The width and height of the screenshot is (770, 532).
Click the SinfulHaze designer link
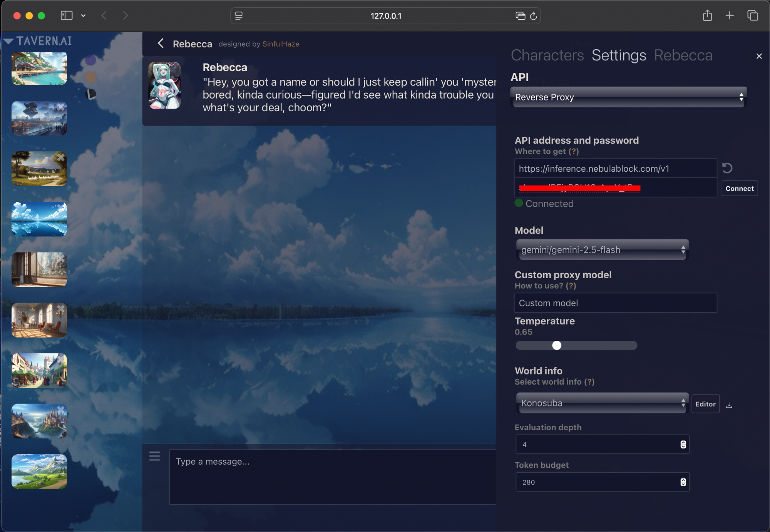[x=281, y=44]
